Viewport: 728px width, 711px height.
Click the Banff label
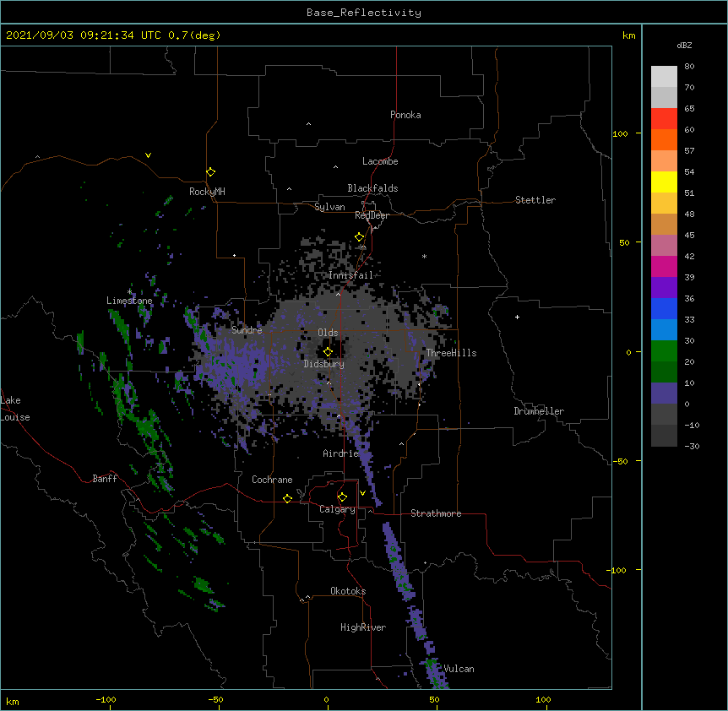pyautogui.click(x=105, y=479)
